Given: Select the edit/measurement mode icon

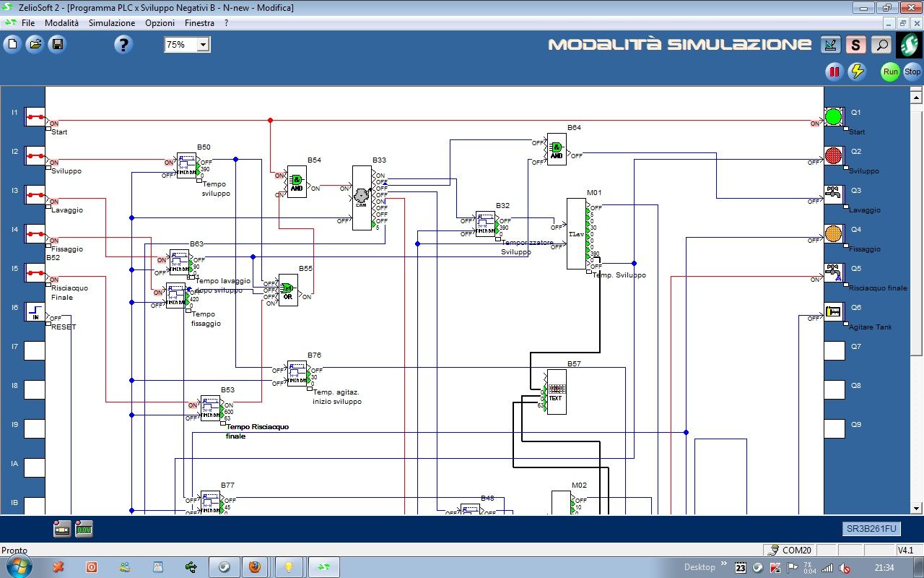Looking at the screenshot, I should pyautogui.click(x=830, y=44).
